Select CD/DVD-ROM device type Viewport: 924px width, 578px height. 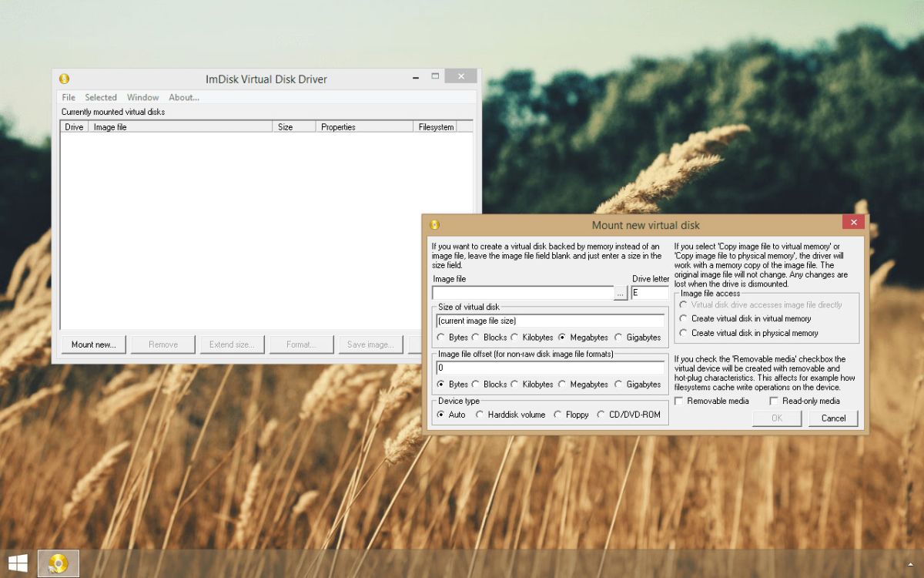coord(628,415)
